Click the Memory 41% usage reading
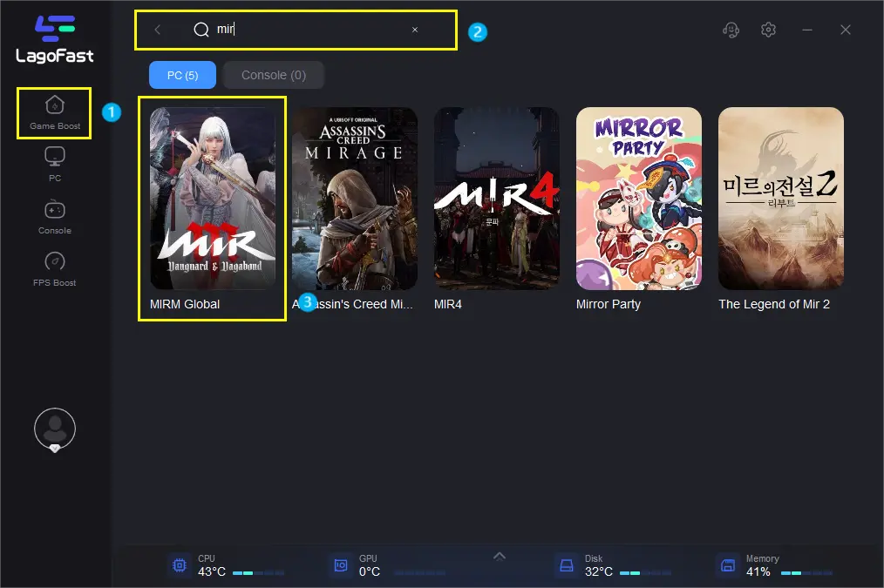 [x=758, y=571]
